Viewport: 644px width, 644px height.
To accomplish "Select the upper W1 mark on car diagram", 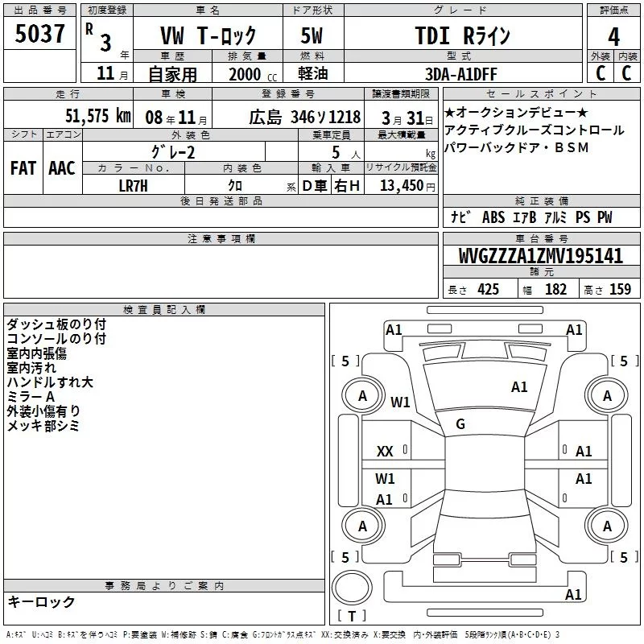I will (x=400, y=402).
